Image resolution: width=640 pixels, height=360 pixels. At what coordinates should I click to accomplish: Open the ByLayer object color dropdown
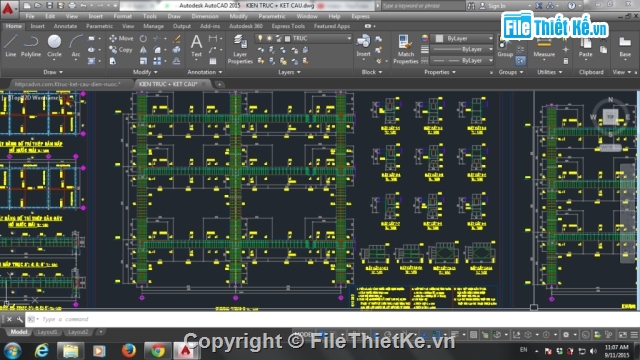(x=464, y=38)
